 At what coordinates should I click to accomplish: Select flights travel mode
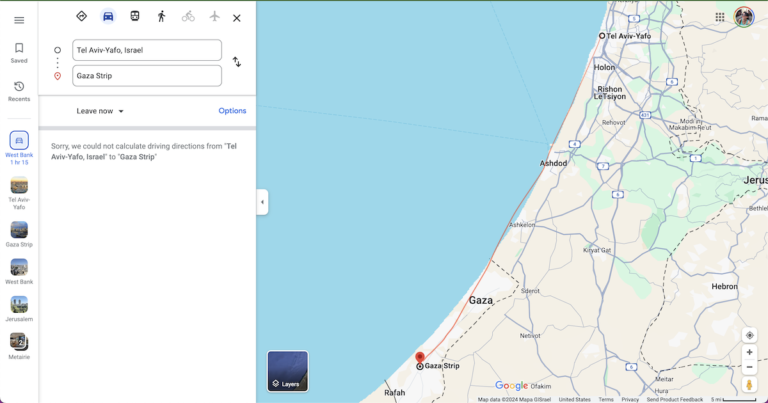(215, 16)
